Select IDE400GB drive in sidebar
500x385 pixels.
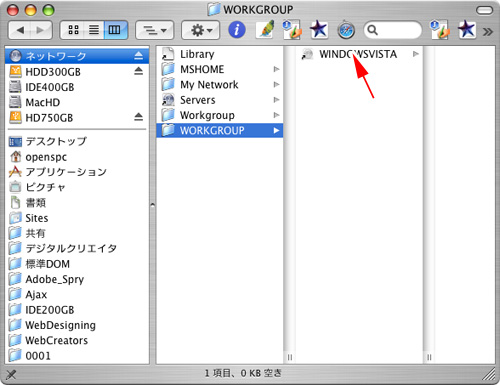[77, 87]
